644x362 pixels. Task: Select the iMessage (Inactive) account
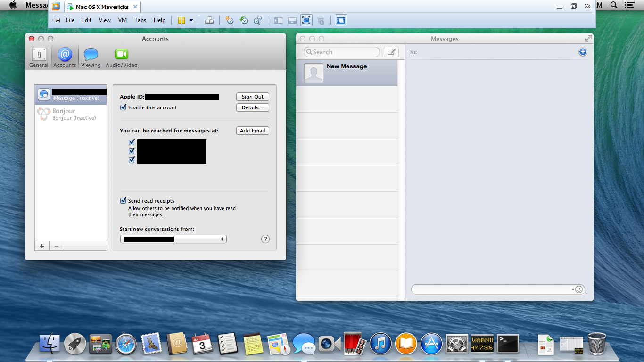[71, 95]
